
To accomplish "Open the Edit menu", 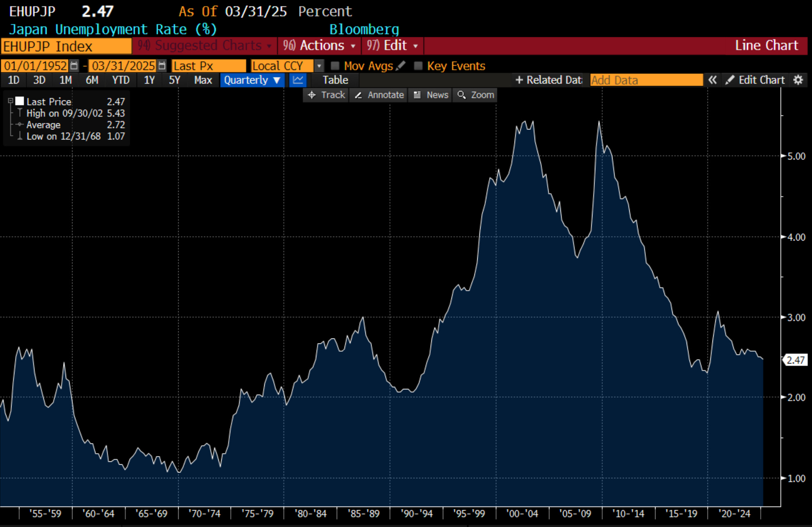I will coord(392,45).
